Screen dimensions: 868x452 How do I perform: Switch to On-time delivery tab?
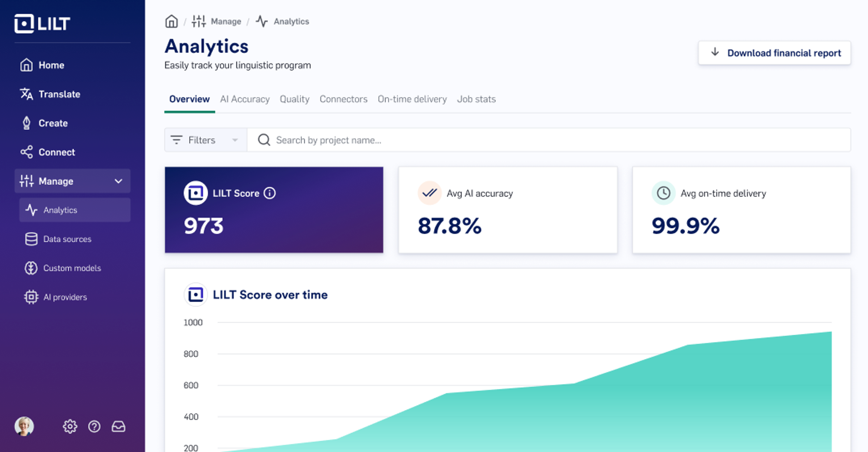click(412, 99)
